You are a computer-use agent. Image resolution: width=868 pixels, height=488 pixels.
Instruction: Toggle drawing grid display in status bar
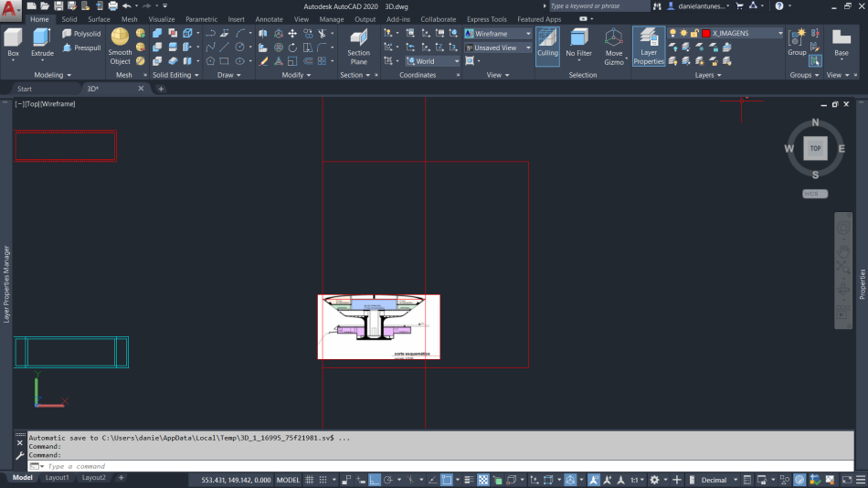[x=310, y=480]
